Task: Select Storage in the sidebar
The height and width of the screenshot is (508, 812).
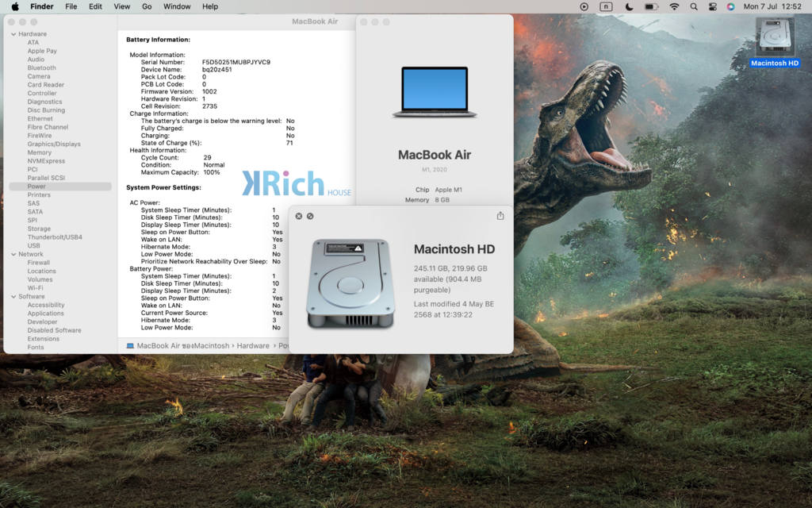Action: coord(39,229)
